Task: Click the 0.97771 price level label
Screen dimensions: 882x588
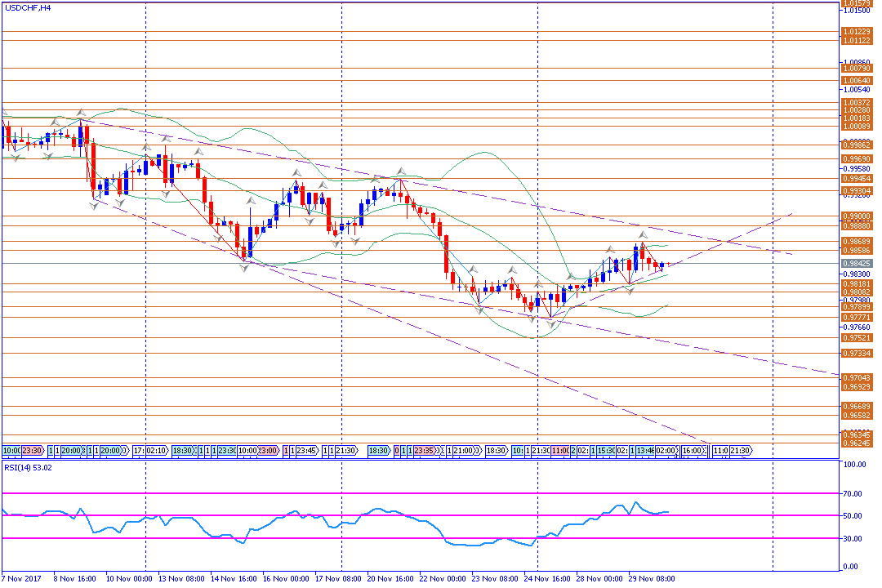Action: 857,318
